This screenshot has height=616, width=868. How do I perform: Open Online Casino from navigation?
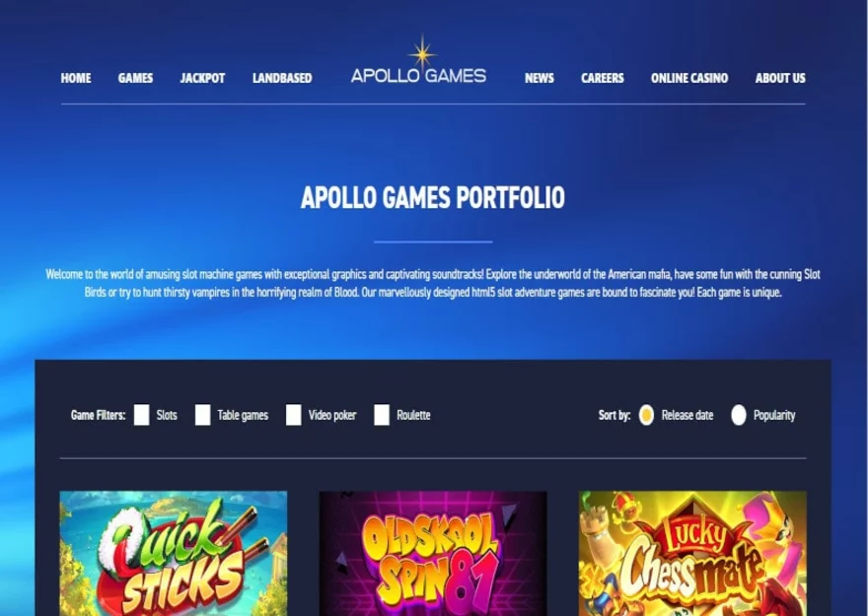pyautogui.click(x=689, y=78)
